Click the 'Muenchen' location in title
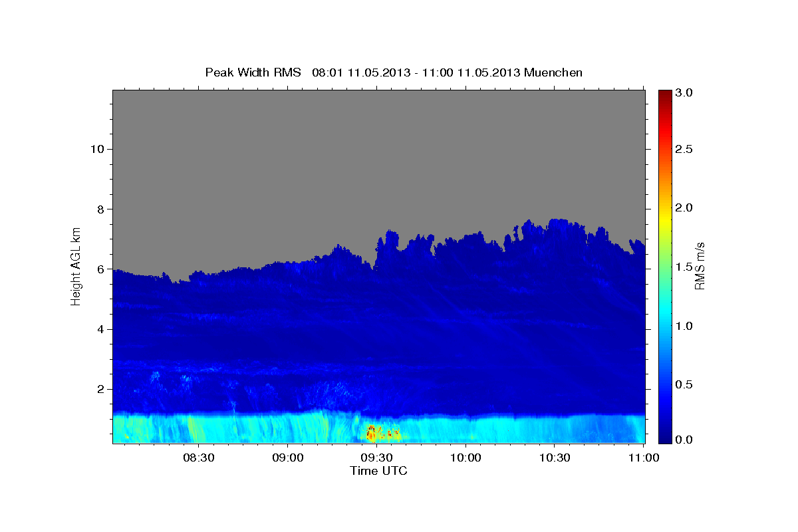This screenshot has width=798, height=532. [553, 72]
